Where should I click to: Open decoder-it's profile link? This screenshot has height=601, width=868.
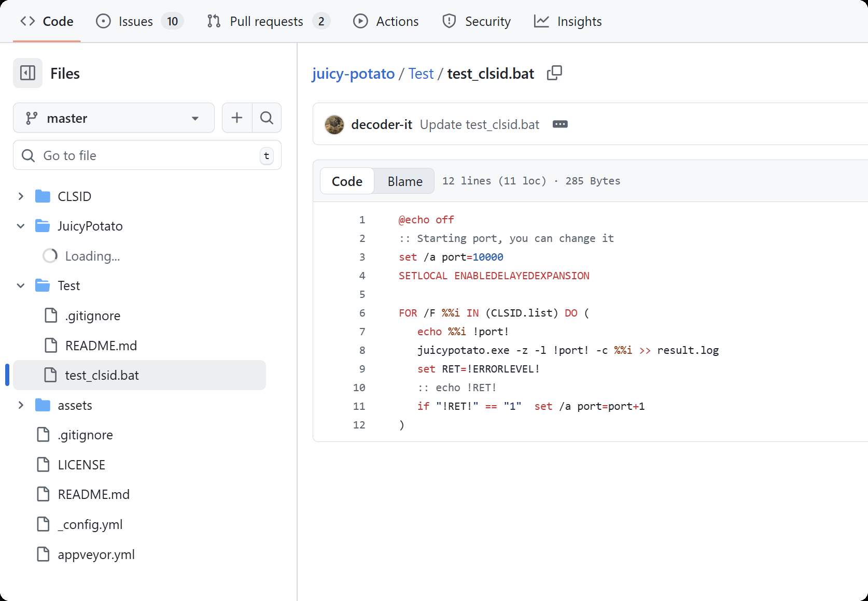pyautogui.click(x=381, y=124)
